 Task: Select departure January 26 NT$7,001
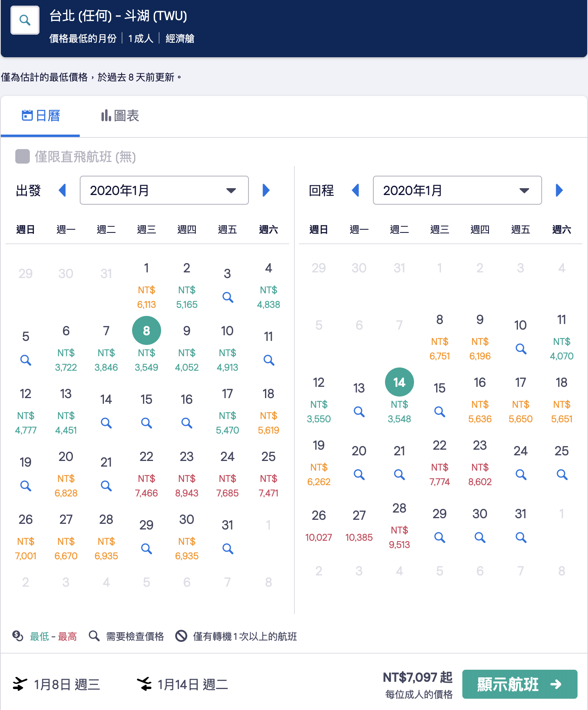[x=26, y=537]
